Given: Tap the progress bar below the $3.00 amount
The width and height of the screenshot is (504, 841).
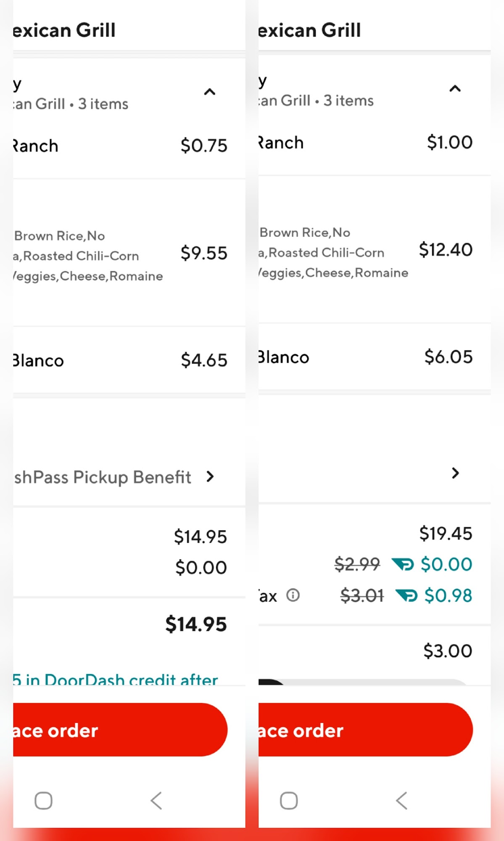Looking at the screenshot, I should click(x=364, y=682).
